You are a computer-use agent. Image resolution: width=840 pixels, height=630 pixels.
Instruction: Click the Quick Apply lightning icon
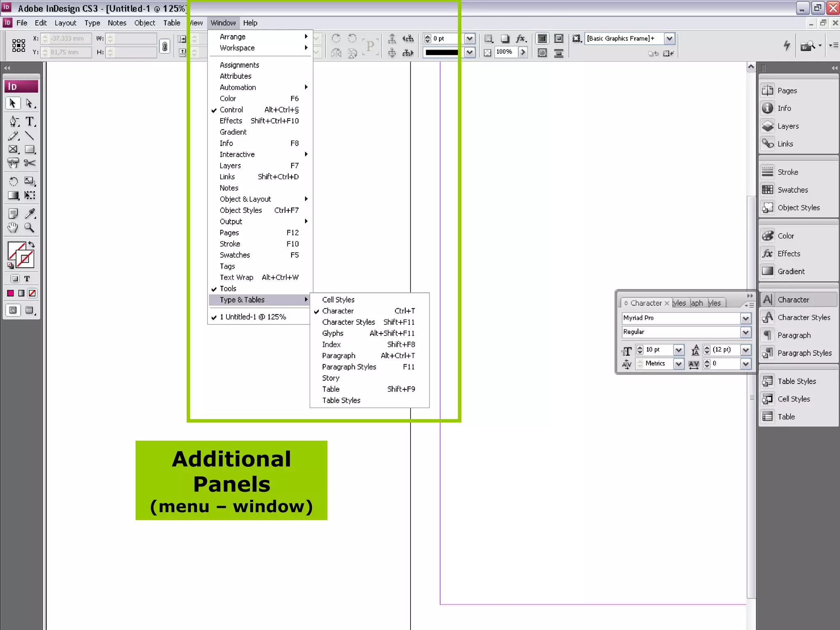[786, 45]
